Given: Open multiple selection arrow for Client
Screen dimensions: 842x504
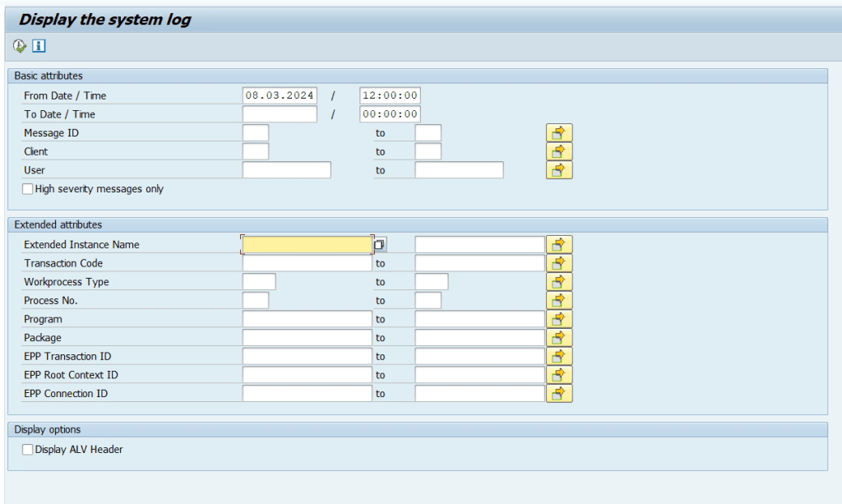Looking at the screenshot, I should (559, 151).
